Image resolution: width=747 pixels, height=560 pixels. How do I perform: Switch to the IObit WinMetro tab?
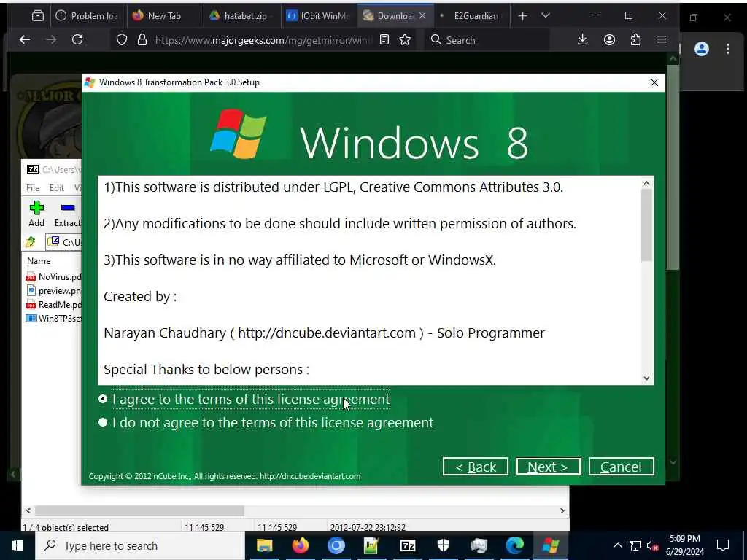tap(318, 16)
